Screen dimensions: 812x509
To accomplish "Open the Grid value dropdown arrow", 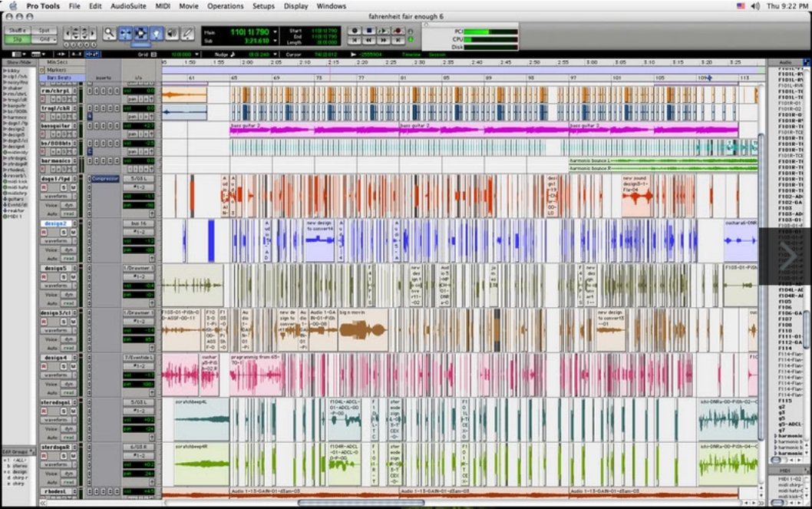I will coord(196,55).
